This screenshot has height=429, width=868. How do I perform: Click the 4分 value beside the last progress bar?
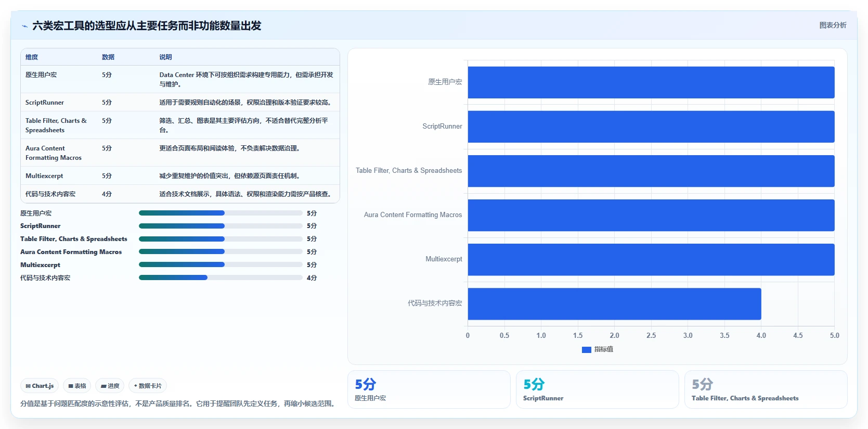(312, 278)
